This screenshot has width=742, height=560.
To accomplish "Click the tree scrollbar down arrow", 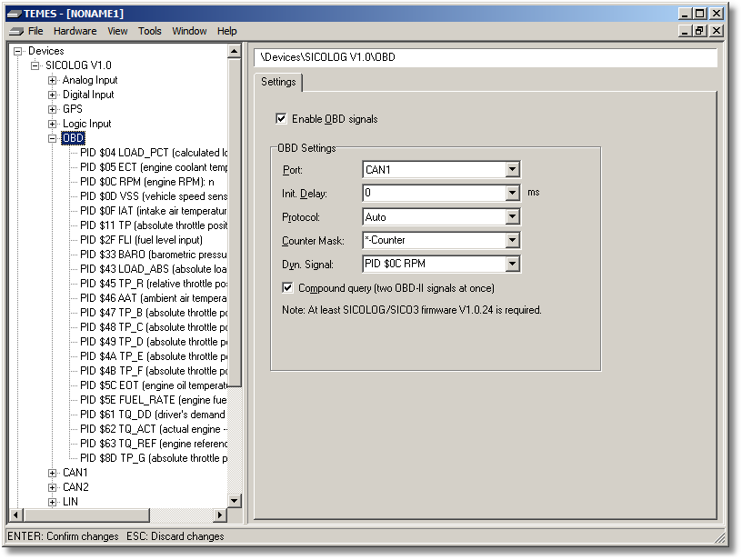I will pos(235,501).
